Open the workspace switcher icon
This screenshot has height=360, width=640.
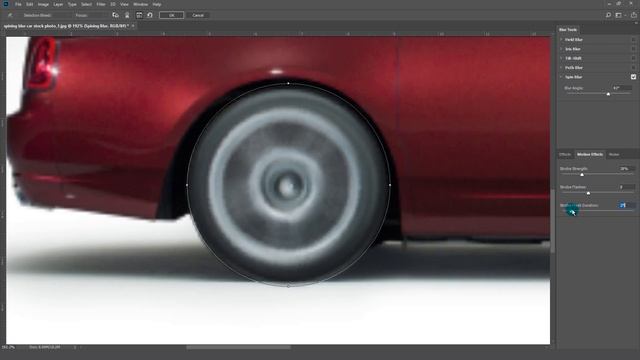coord(619,15)
